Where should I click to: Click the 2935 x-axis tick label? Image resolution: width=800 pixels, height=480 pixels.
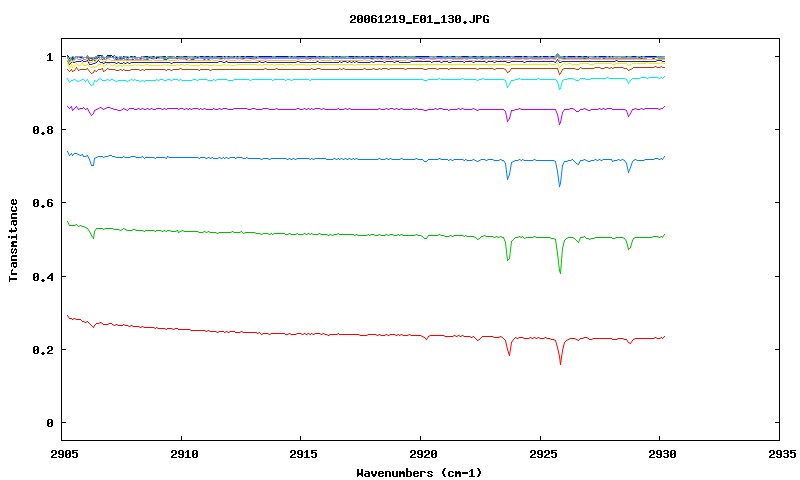coord(782,454)
